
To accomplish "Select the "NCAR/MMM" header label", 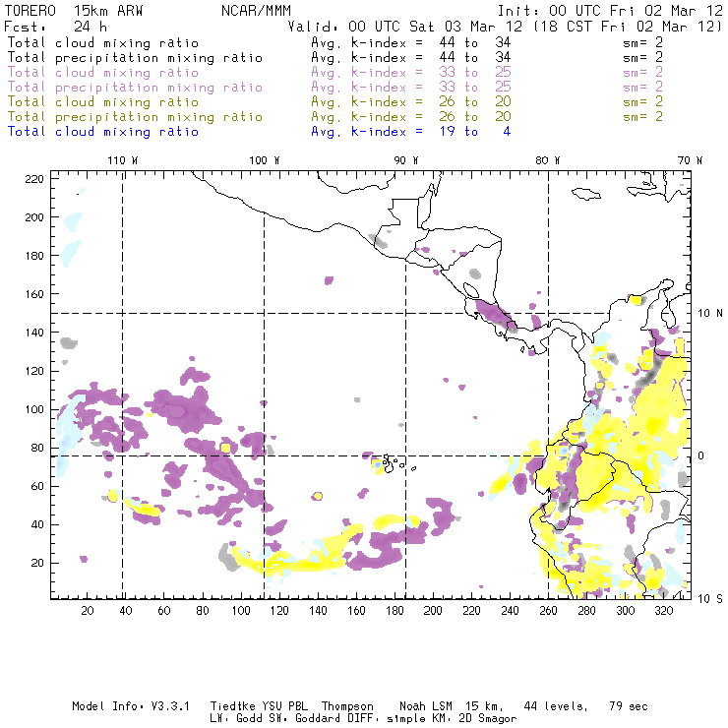I will (x=256, y=11).
